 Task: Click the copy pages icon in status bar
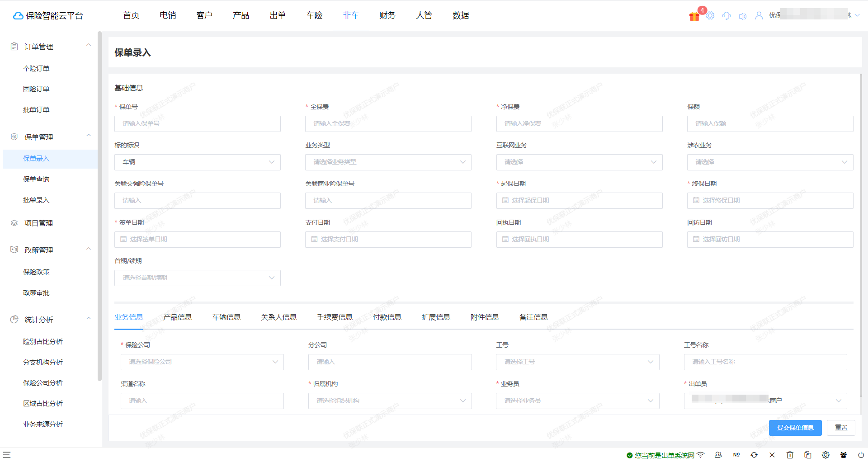(x=808, y=455)
